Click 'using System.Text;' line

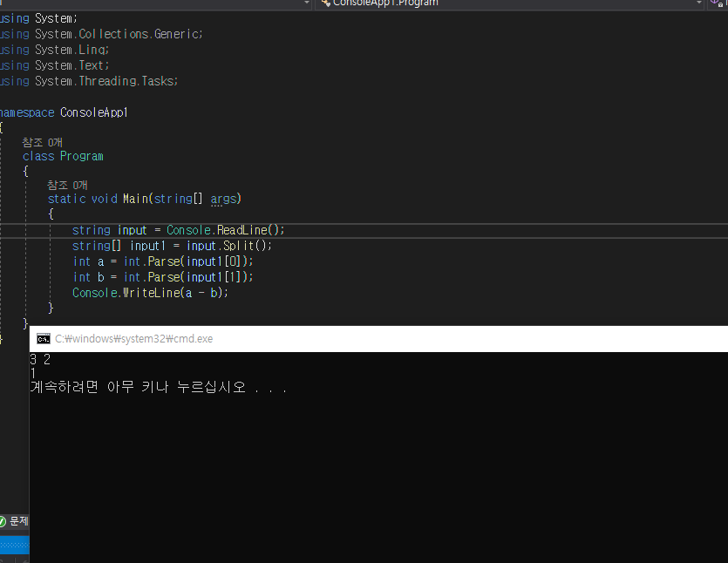(54, 65)
